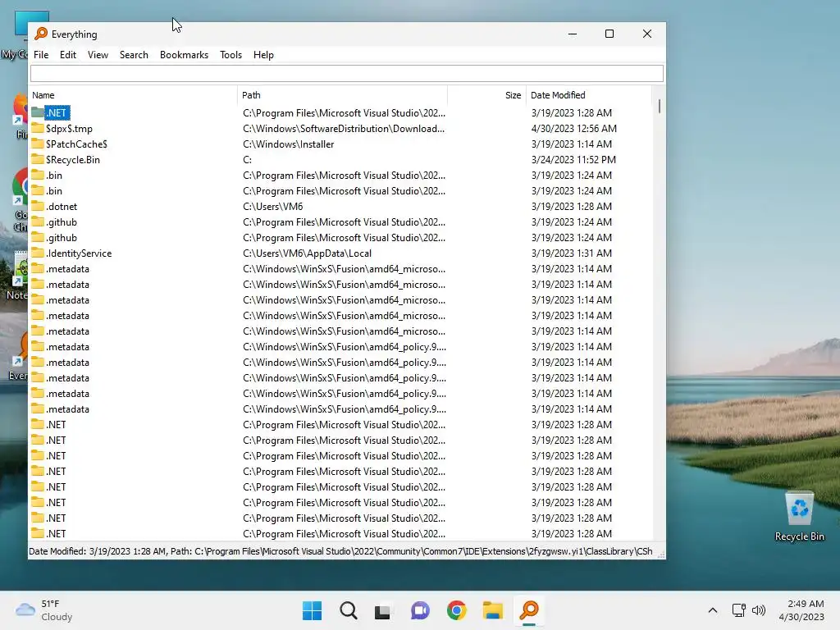Open the File menu
The width and height of the screenshot is (840, 630).
[41, 55]
